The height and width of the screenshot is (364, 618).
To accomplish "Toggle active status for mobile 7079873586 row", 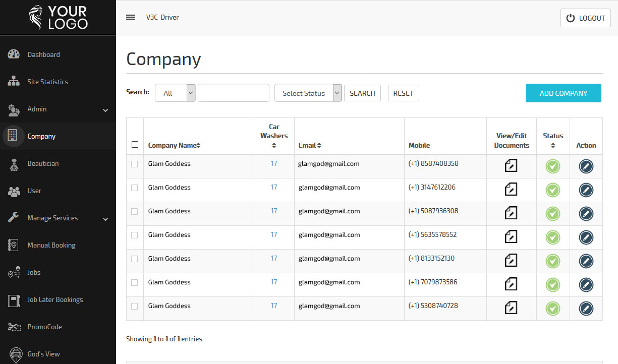I will (553, 285).
